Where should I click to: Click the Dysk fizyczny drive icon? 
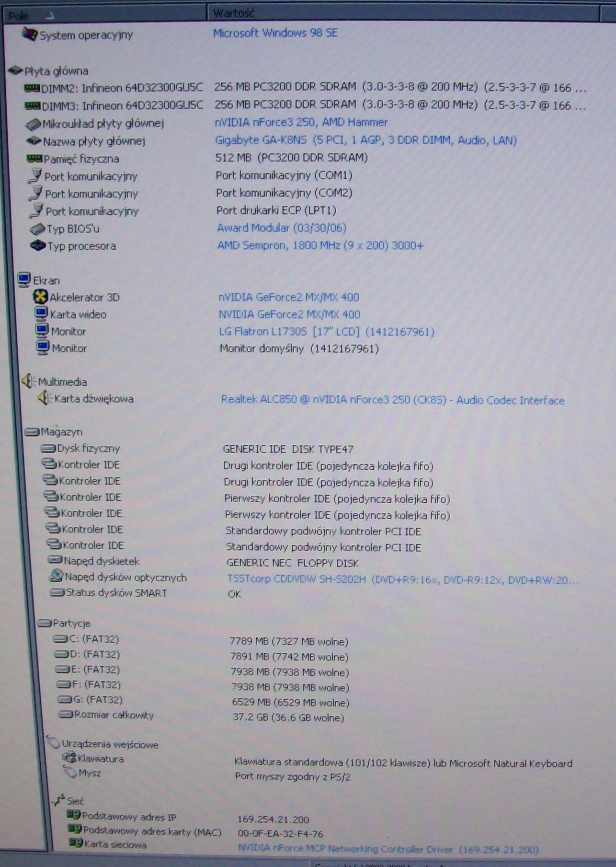pos(48,449)
